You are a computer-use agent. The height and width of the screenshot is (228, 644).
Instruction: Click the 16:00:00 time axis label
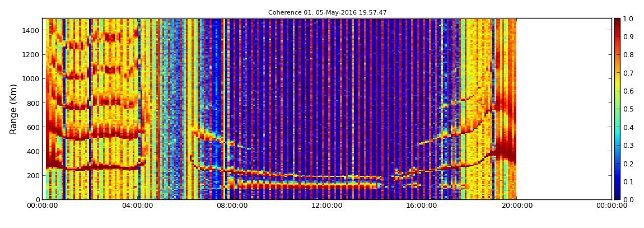[x=422, y=206]
